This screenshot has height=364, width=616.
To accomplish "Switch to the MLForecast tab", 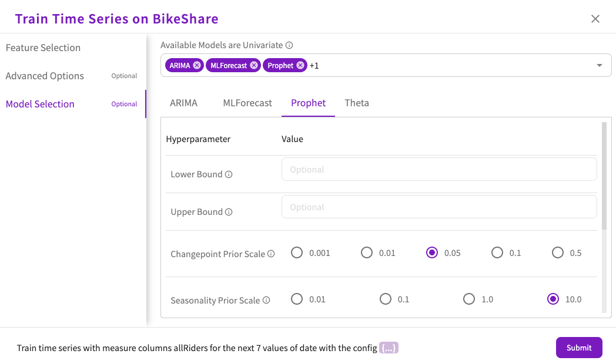I will (x=247, y=103).
